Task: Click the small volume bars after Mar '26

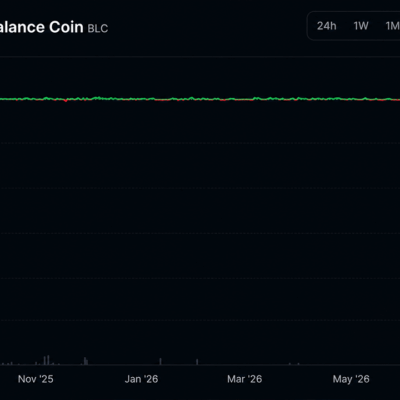Action: (x=294, y=364)
